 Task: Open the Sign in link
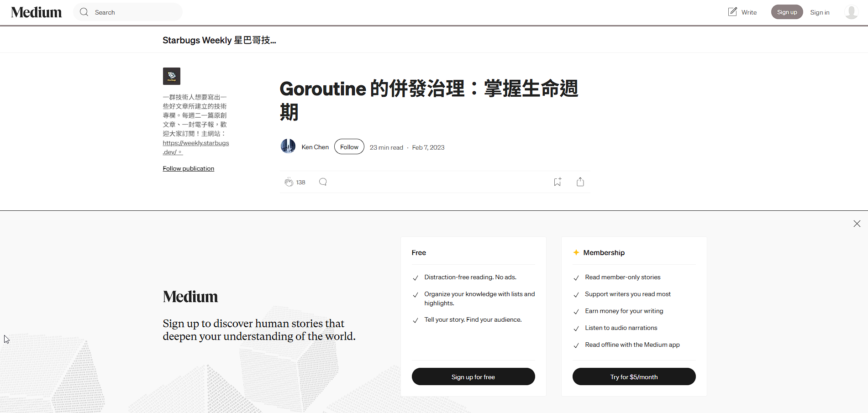[x=820, y=12]
